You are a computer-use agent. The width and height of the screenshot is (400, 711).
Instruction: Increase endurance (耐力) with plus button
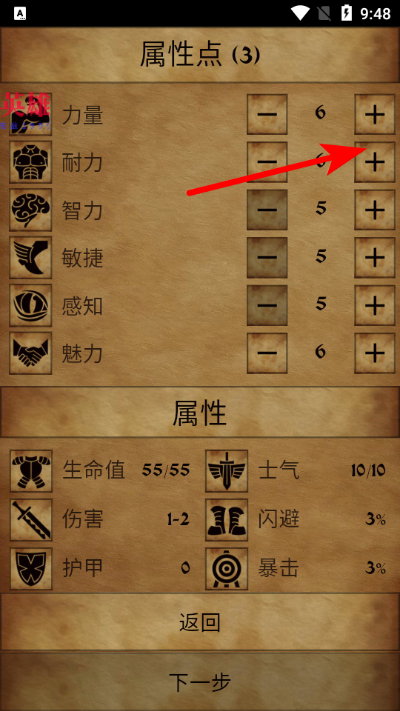pyautogui.click(x=375, y=162)
